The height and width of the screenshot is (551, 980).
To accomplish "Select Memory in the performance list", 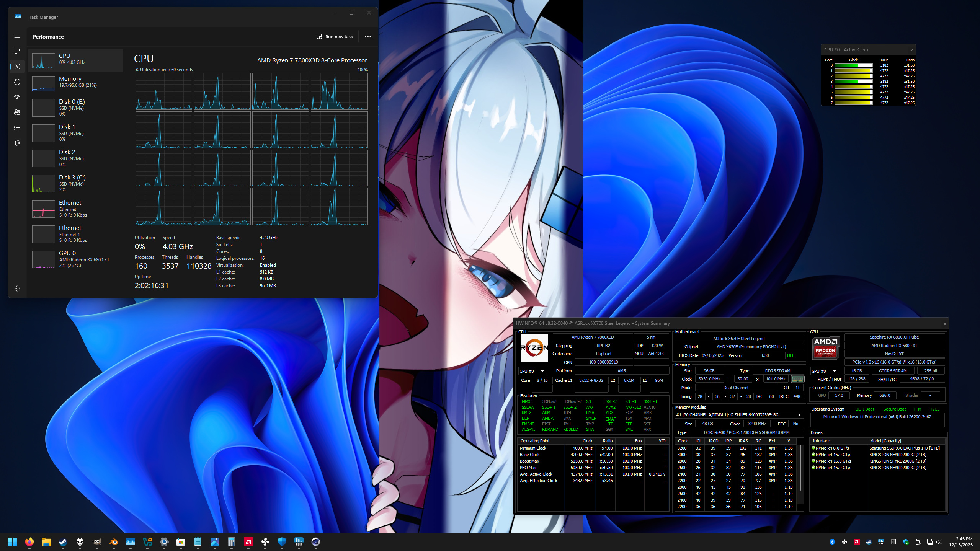I will click(x=76, y=82).
